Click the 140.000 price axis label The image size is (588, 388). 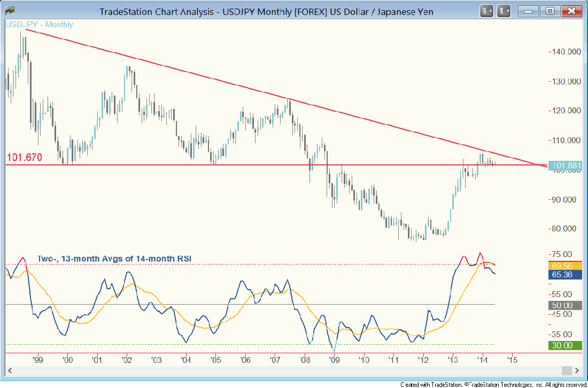(566, 52)
